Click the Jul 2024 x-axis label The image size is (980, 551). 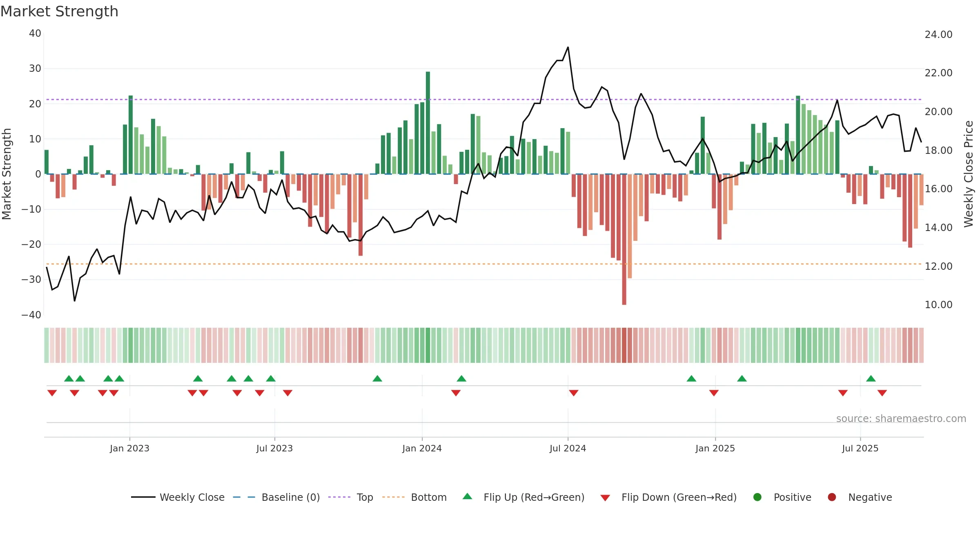(x=568, y=448)
